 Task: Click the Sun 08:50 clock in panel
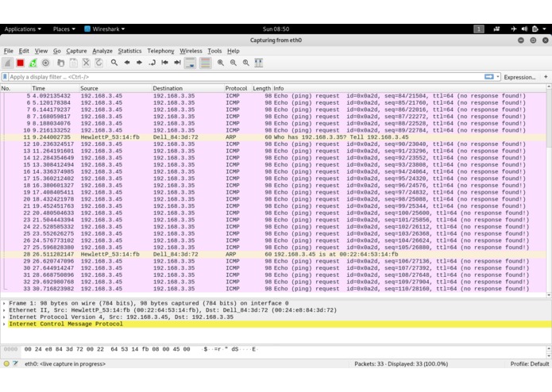click(x=276, y=29)
